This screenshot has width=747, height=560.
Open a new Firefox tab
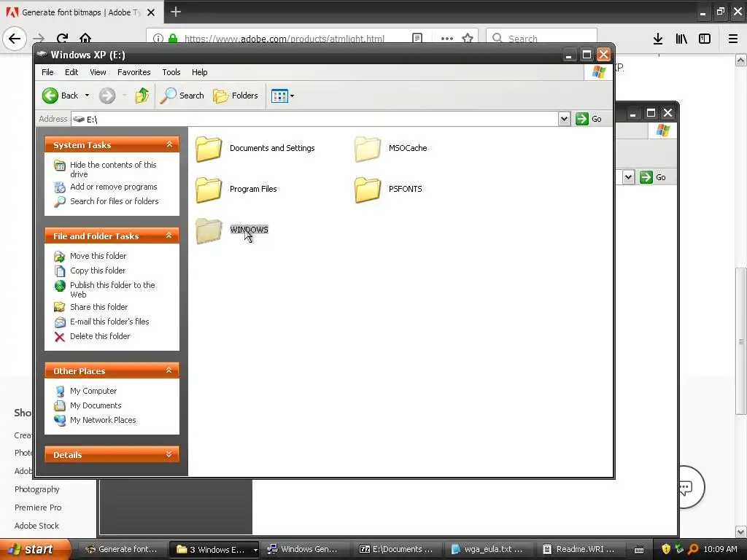point(176,12)
